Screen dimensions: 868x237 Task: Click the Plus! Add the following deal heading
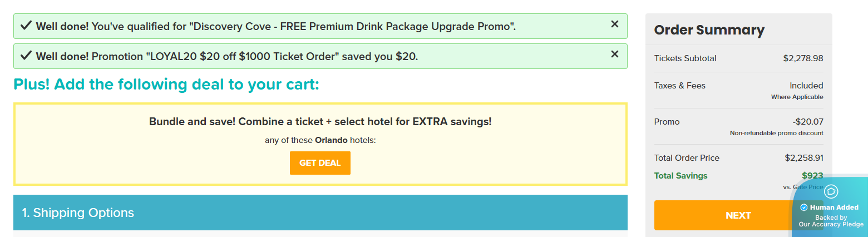pyautogui.click(x=166, y=85)
